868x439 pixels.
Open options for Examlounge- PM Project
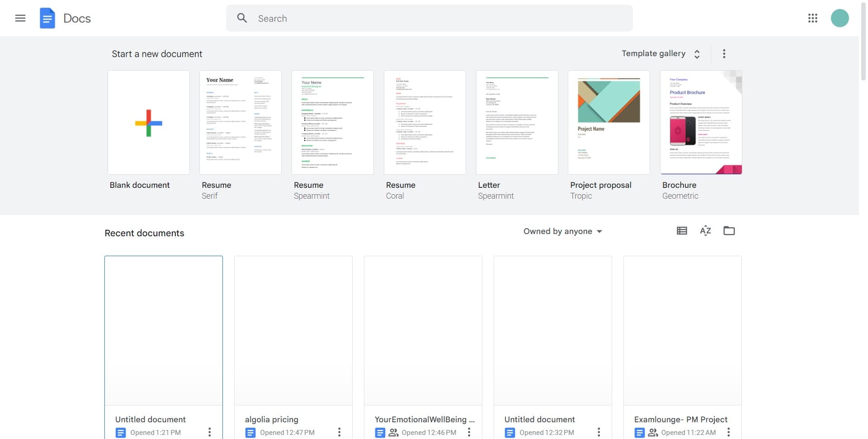point(728,432)
